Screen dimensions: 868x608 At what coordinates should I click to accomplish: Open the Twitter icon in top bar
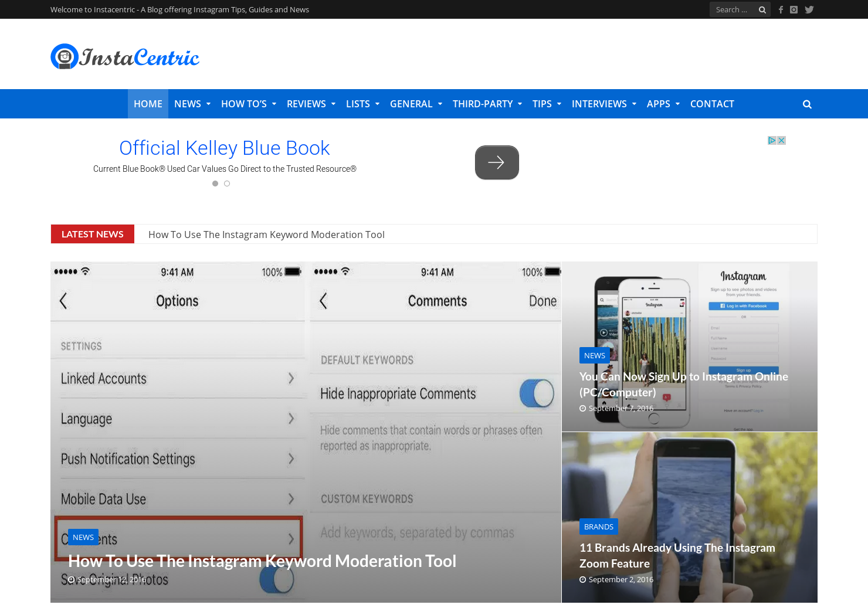tap(809, 9)
